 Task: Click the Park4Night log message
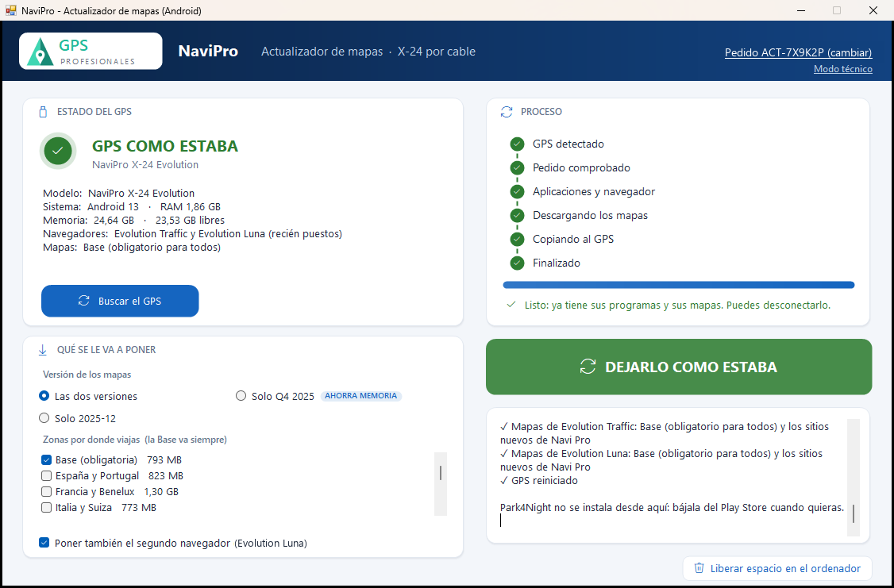tap(672, 508)
